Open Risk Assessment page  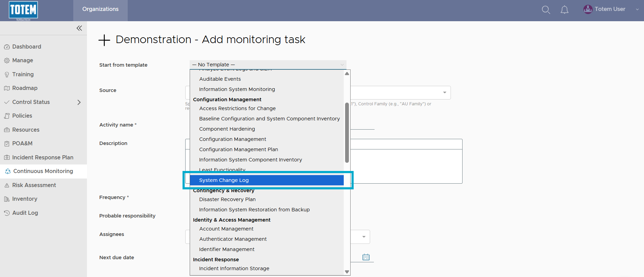point(34,185)
